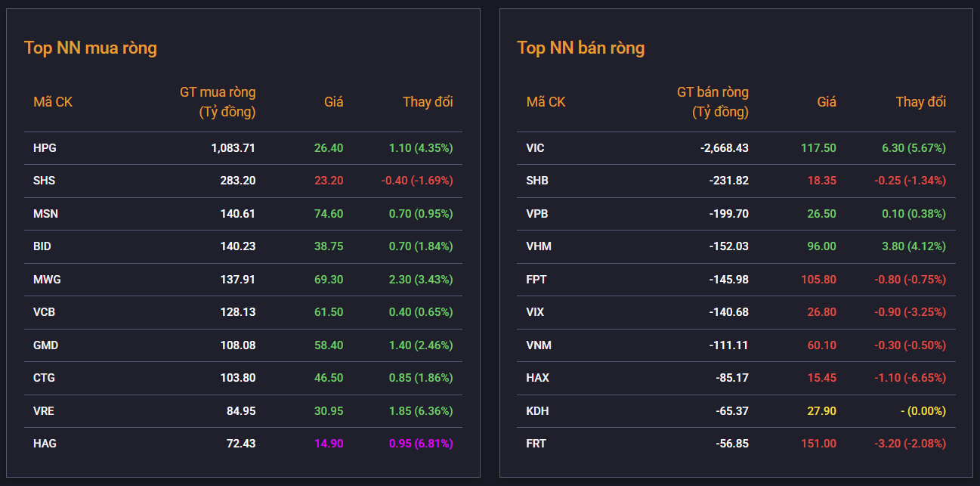Click MSN net buy value 140.61

[x=238, y=214]
